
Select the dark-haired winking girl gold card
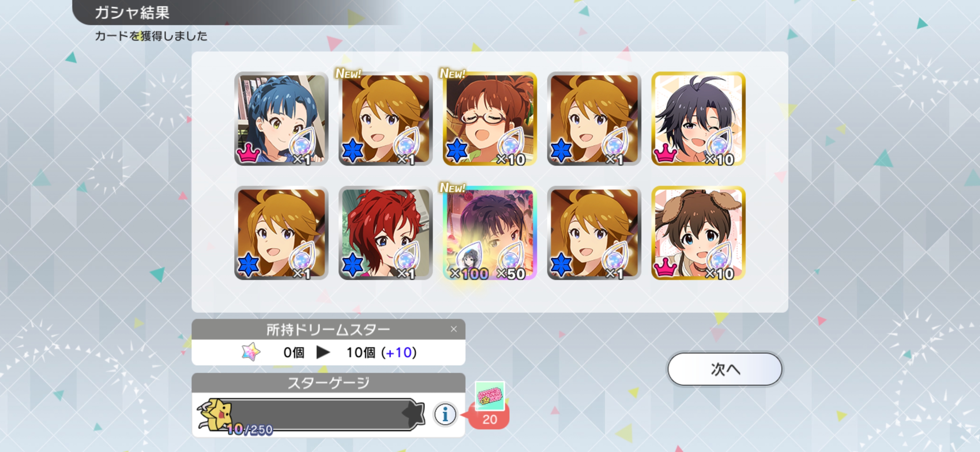click(698, 119)
